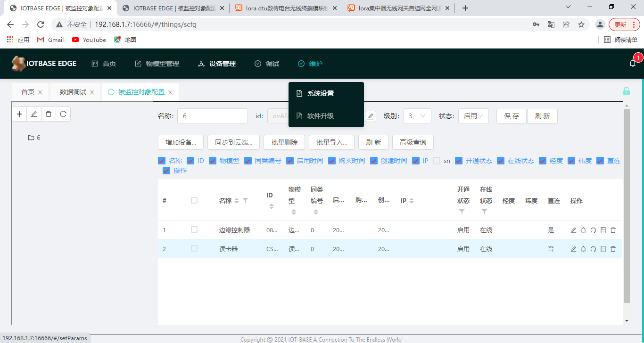Image resolution: width=644 pixels, height=343 pixels.
Task: Click delete trash icon in 读卡器 row
Action: (x=613, y=249)
